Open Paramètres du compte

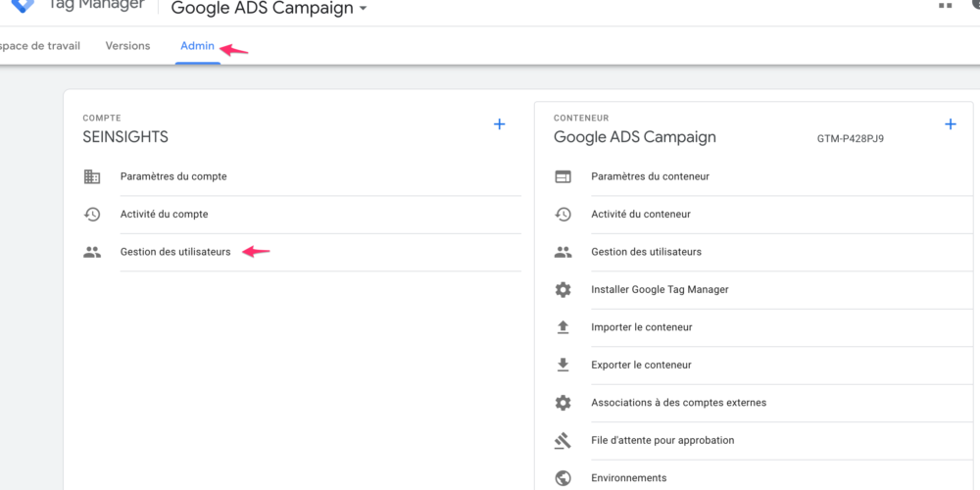[173, 176]
